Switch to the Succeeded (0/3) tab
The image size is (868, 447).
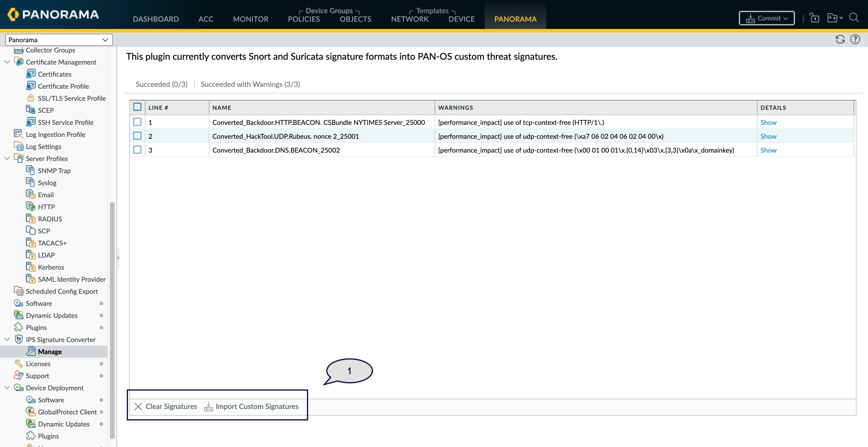coord(161,84)
